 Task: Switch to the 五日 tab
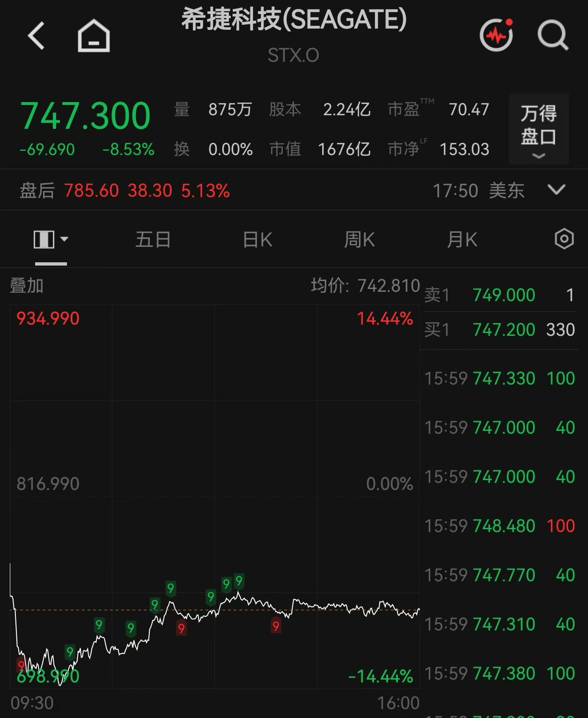(x=153, y=240)
